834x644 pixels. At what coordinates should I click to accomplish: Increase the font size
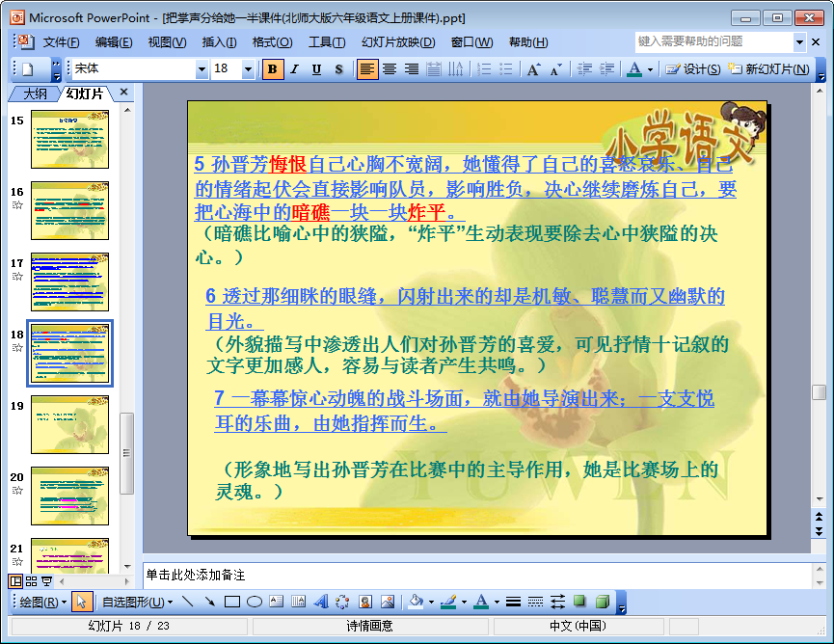pos(533,69)
